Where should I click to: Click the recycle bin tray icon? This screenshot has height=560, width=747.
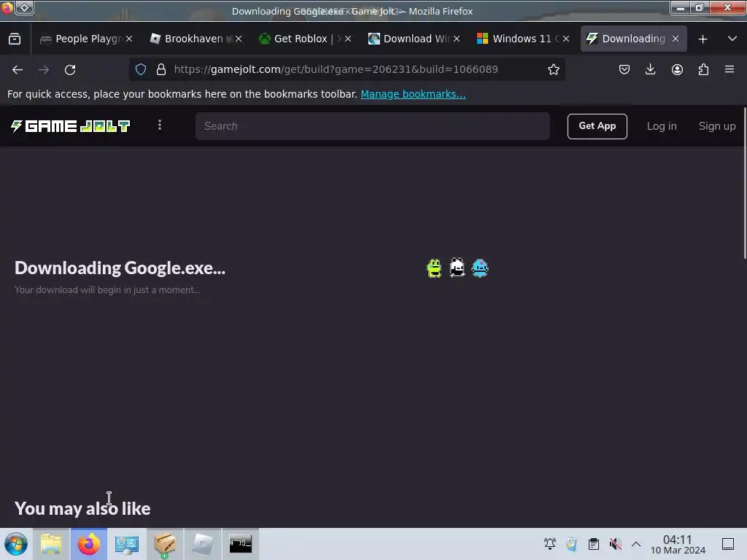pyautogui.click(x=572, y=544)
